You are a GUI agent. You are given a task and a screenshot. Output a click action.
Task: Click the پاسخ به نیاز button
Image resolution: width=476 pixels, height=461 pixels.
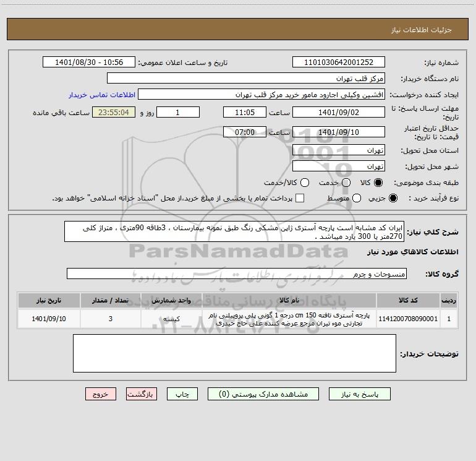tap(360, 394)
